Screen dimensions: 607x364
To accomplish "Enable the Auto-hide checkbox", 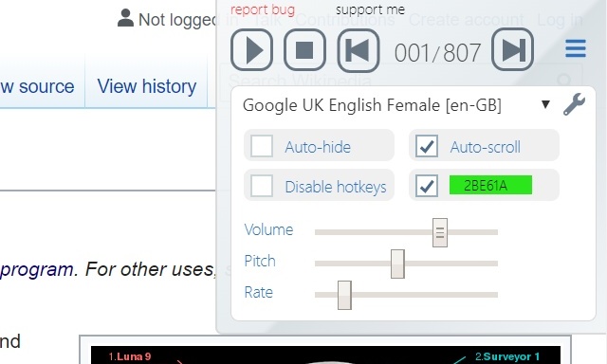I will pos(262,146).
